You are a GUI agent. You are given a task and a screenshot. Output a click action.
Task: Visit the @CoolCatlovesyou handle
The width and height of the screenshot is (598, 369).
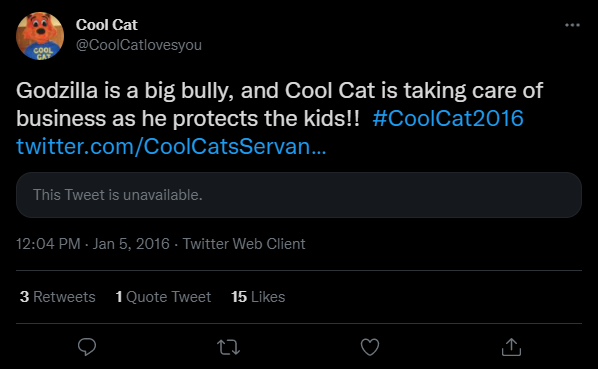[138, 45]
